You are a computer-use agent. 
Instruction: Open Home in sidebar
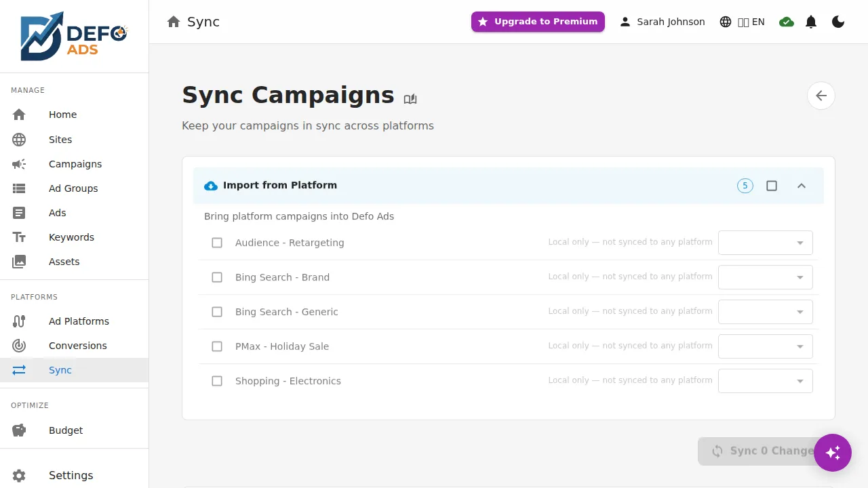[x=75, y=115]
